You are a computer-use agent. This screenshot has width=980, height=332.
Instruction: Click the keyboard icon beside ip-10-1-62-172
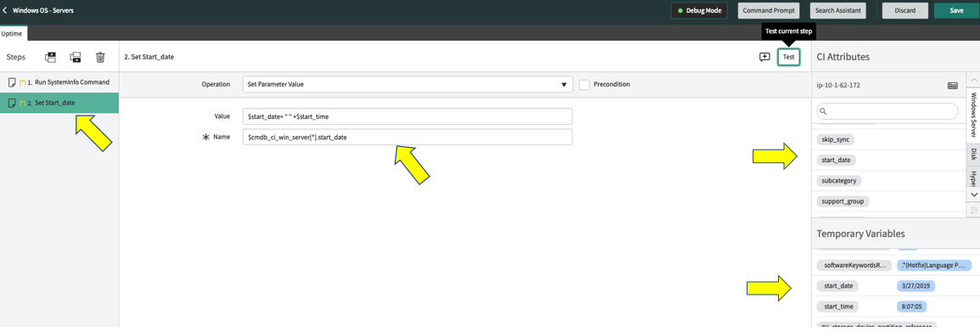953,86
